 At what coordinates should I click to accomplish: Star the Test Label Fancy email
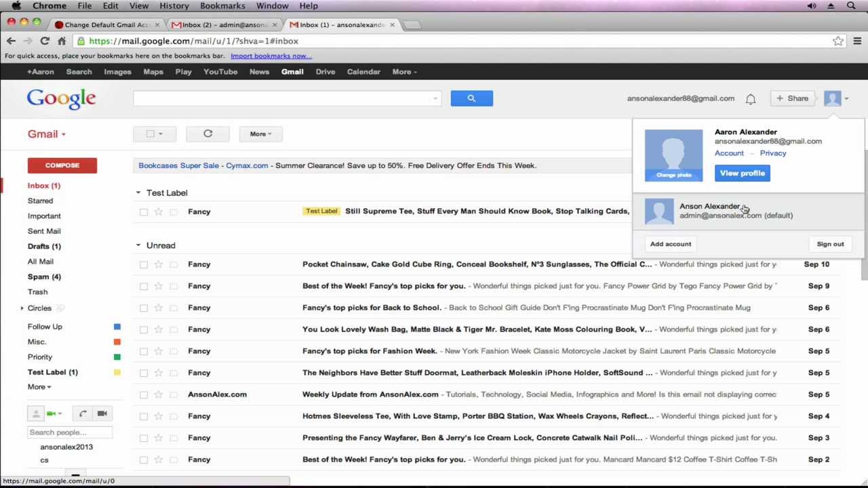point(158,211)
